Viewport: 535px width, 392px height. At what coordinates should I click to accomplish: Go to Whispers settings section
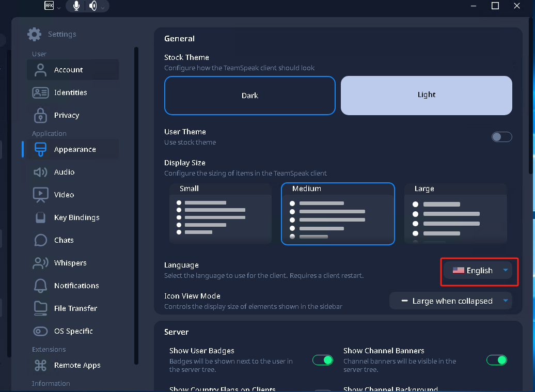click(70, 263)
